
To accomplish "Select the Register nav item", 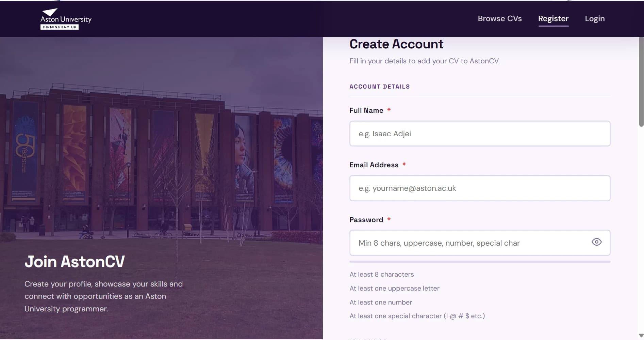I will pos(553,19).
